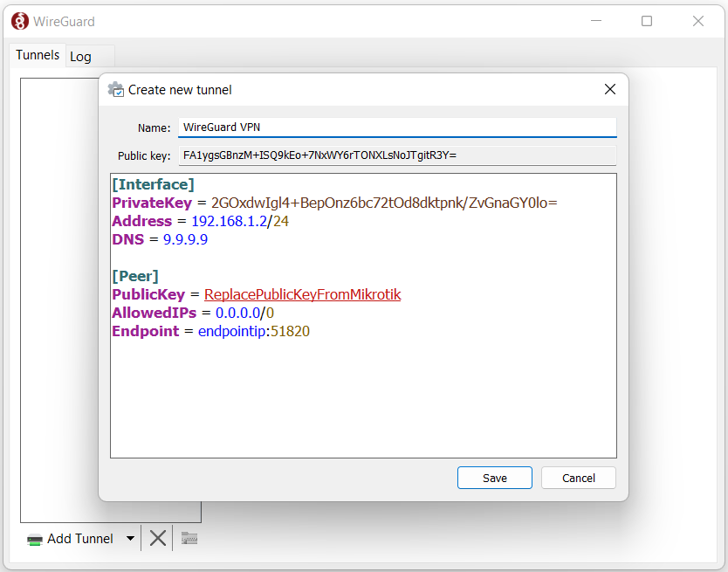728x572 pixels.
Task: Click the Add Tunnel network adapter icon
Action: point(35,540)
